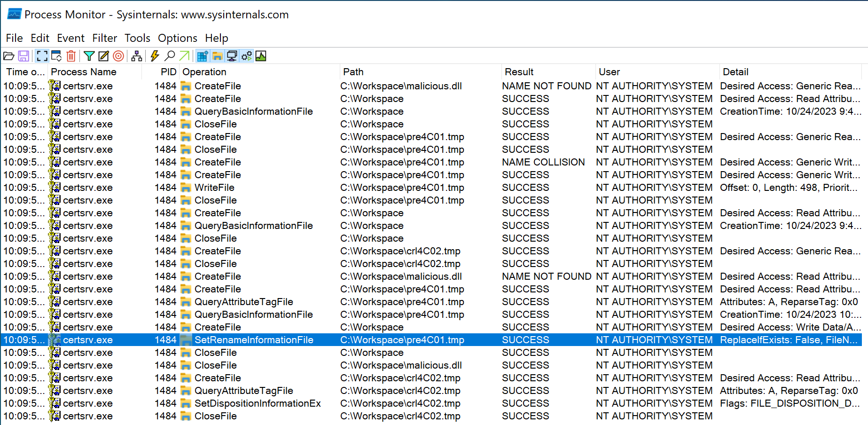Click the User column header
The height and width of the screenshot is (425, 868).
click(x=657, y=72)
